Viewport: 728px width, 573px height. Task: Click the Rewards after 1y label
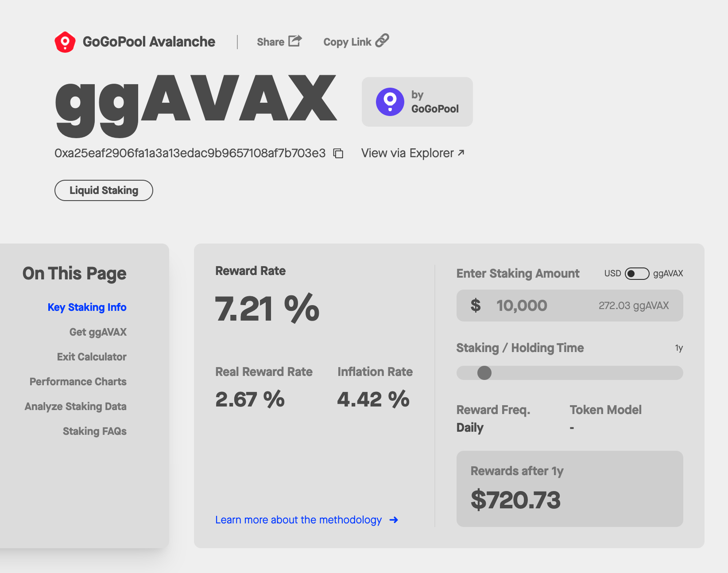517,471
